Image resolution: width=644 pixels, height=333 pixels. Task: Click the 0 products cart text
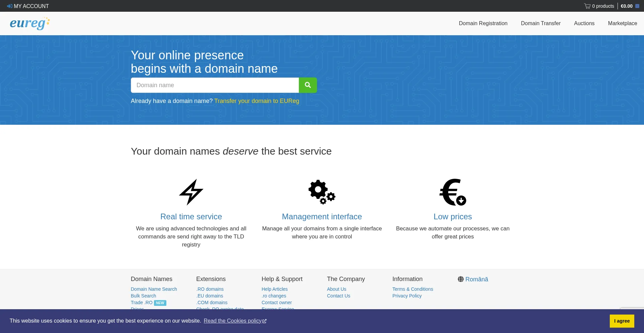pyautogui.click(x=603, y=6)
